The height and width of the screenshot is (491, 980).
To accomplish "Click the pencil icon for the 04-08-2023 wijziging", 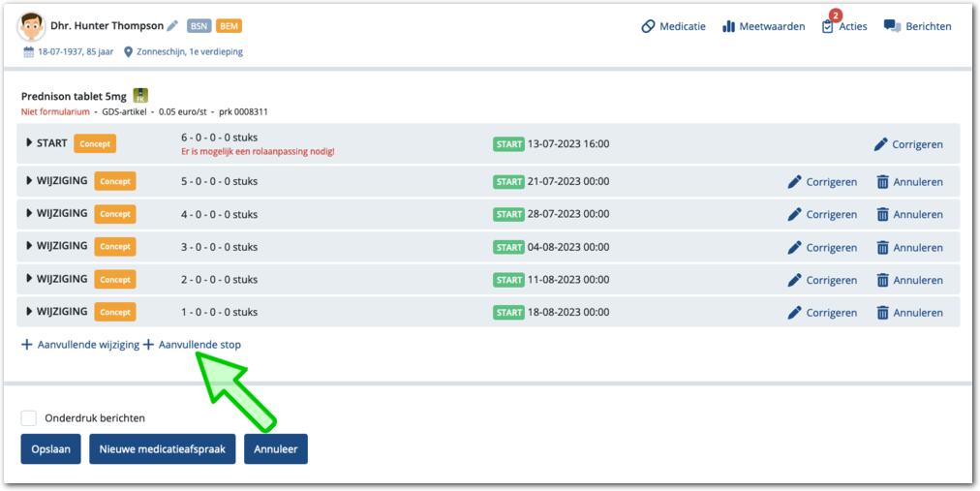I will [795, 248].
